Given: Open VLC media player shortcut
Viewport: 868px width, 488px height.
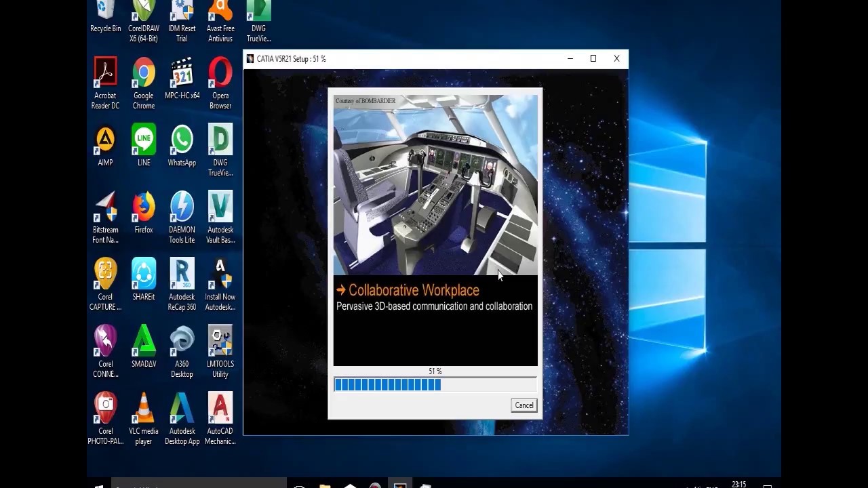Looking at the screenshot, I should pyautogui.click(x=144, y=419).
